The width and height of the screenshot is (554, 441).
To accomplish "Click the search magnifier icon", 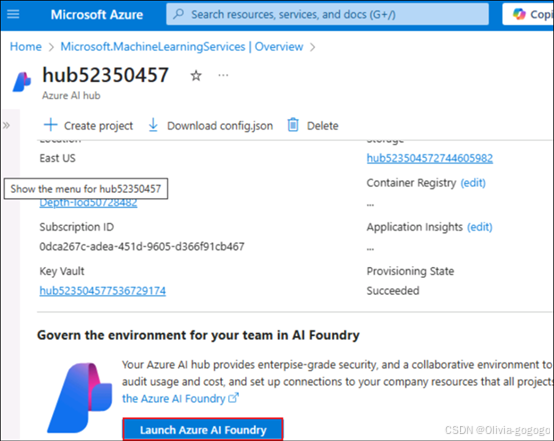I will click(179, 14).
